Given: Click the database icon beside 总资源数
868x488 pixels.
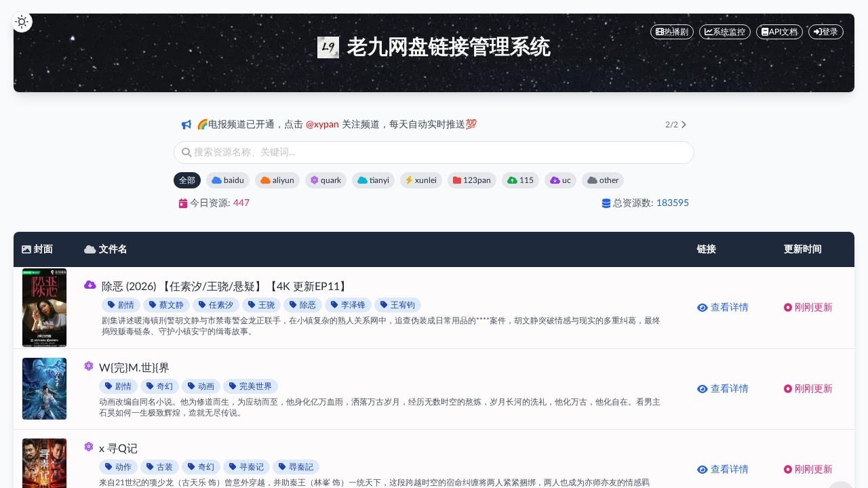Looking at the screenshot, I should pyautogui.click(x=606, y=203).
